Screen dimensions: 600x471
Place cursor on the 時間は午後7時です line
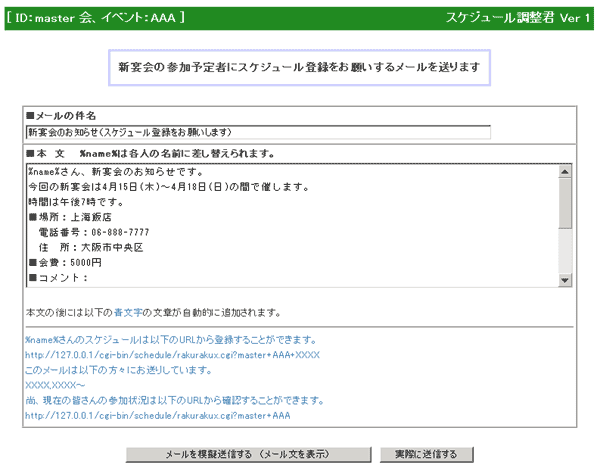click(68, 201)
